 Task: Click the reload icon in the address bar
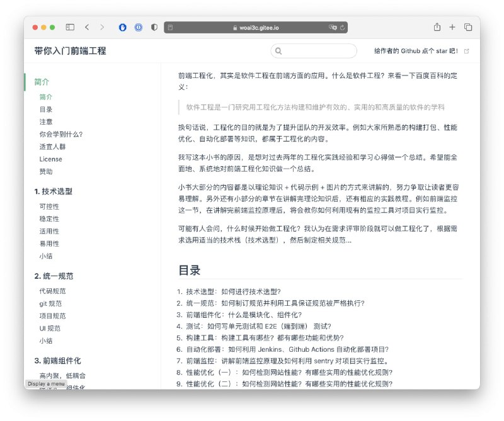point(342,27)
